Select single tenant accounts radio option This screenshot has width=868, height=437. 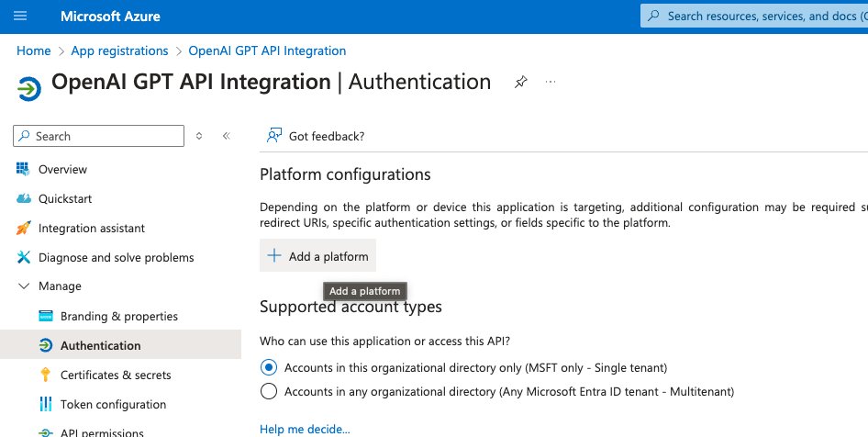pyautogui.click(x=269, y=367)
